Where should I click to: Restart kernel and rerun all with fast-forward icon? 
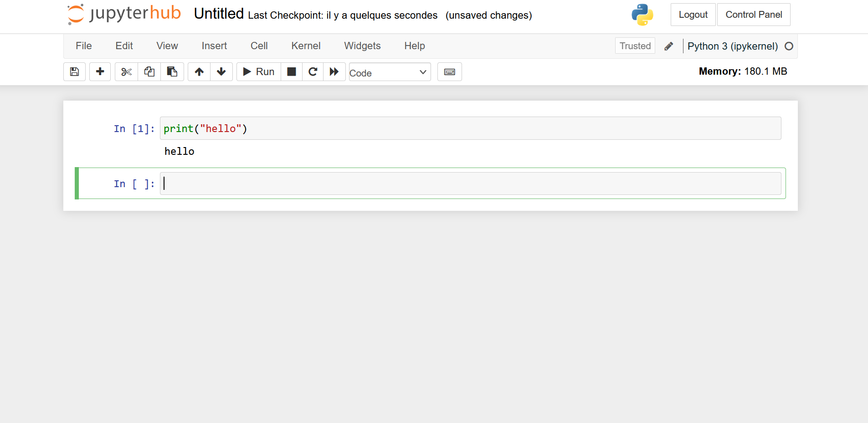tap(334, 72)
